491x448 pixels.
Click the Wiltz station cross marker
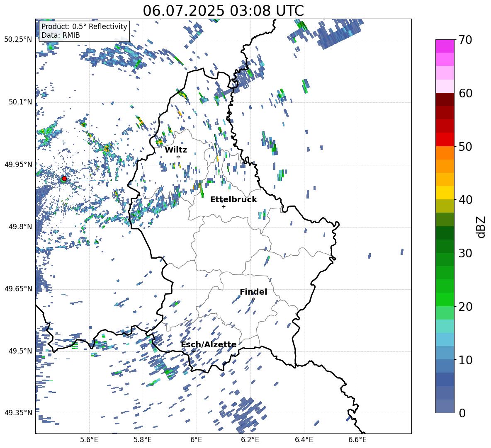click(178, 157)
